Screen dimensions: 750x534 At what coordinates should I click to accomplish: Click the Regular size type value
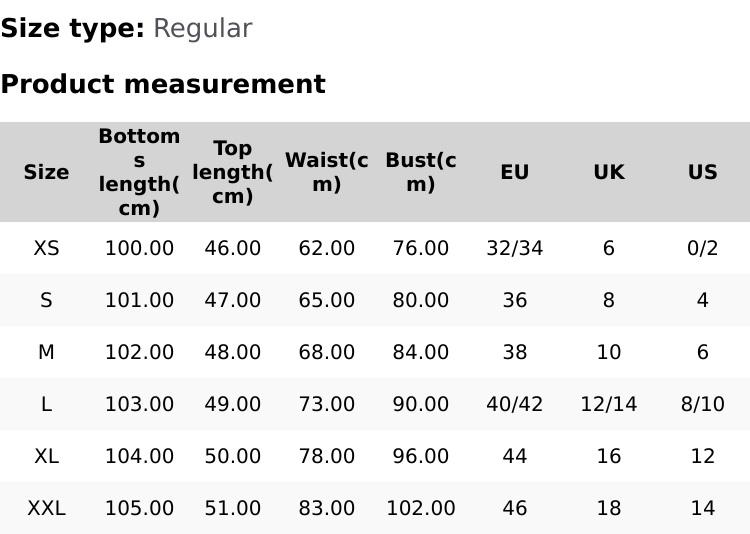pos(202,28)
